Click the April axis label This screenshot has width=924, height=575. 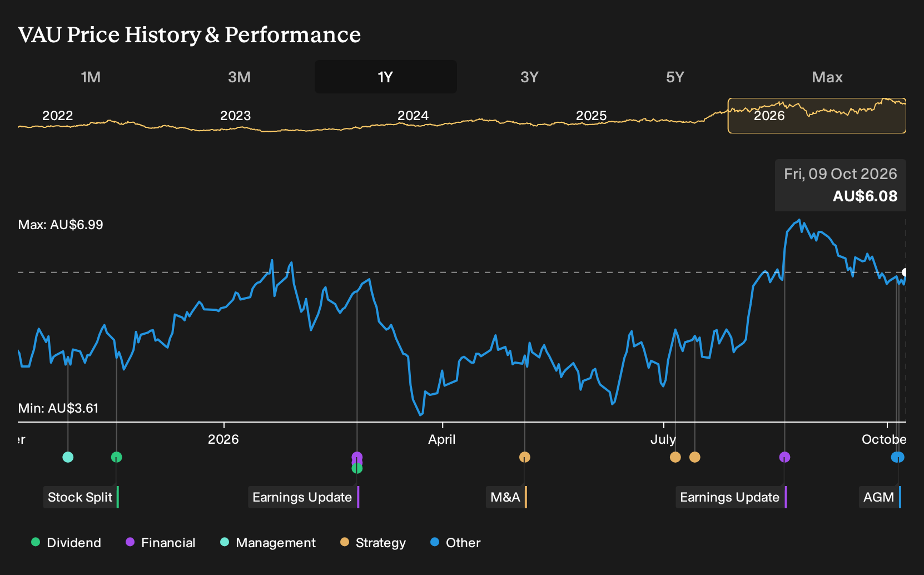(x=442, y=439)
